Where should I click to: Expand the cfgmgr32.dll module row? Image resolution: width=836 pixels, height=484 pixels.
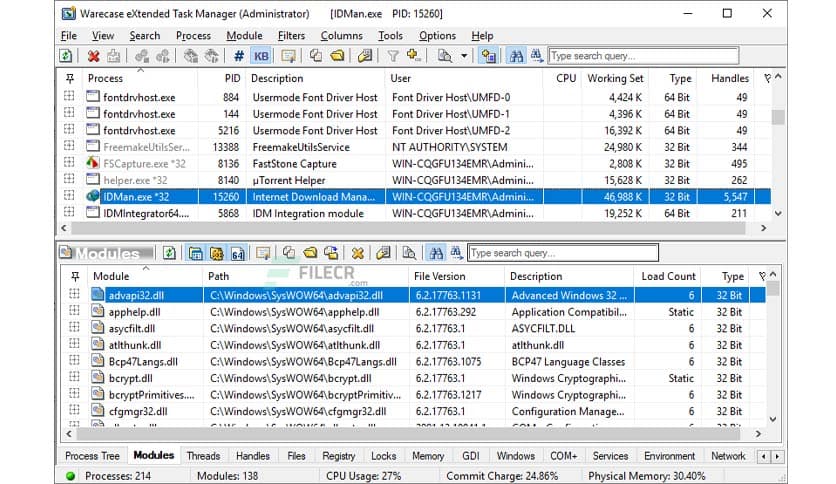pyautogui.click(x=74, y=410)
